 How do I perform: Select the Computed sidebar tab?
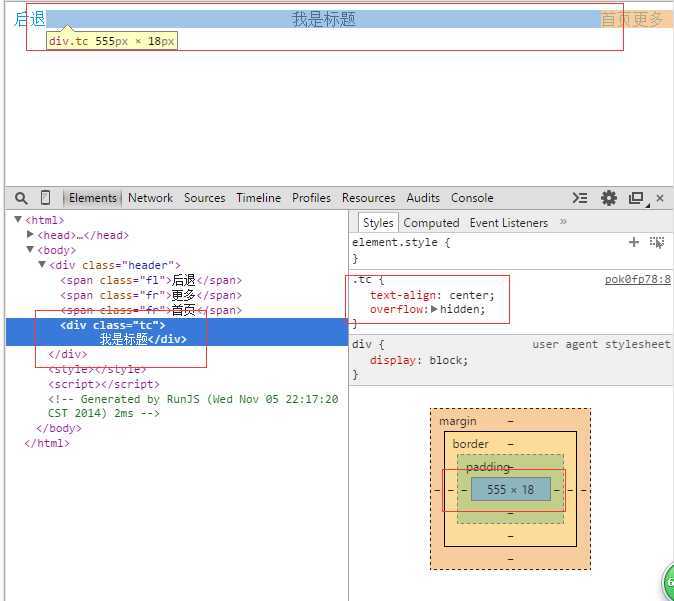[431, 223]
